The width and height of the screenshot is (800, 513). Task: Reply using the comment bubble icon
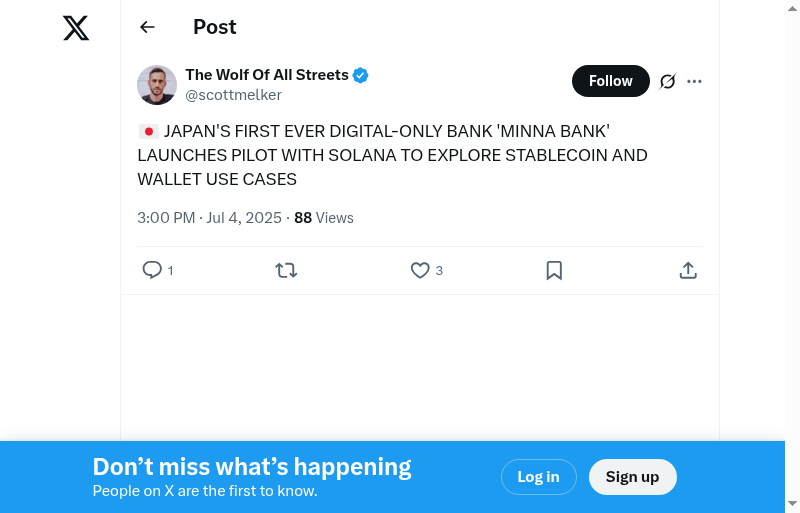pyautogui.click(x=152, y=270)
